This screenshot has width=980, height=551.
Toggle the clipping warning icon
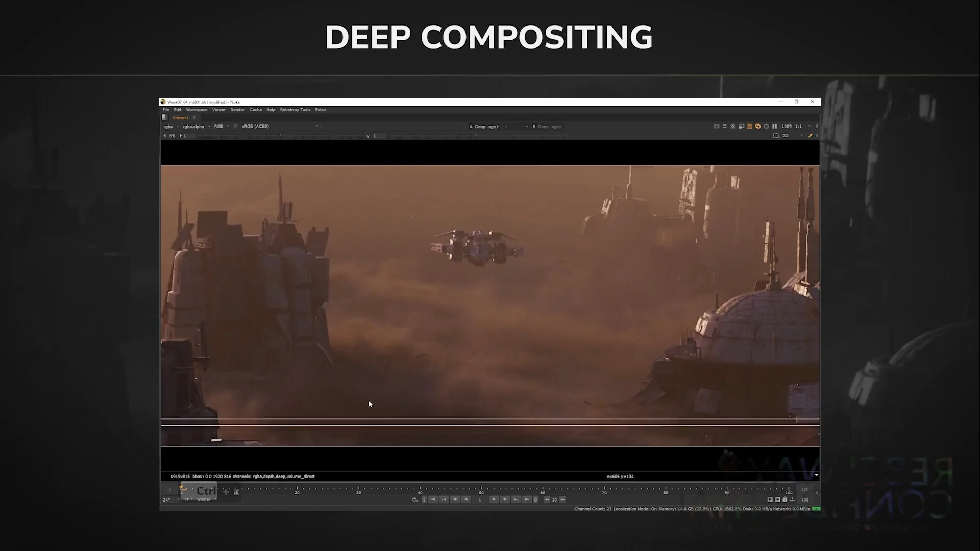coord(717,126)
